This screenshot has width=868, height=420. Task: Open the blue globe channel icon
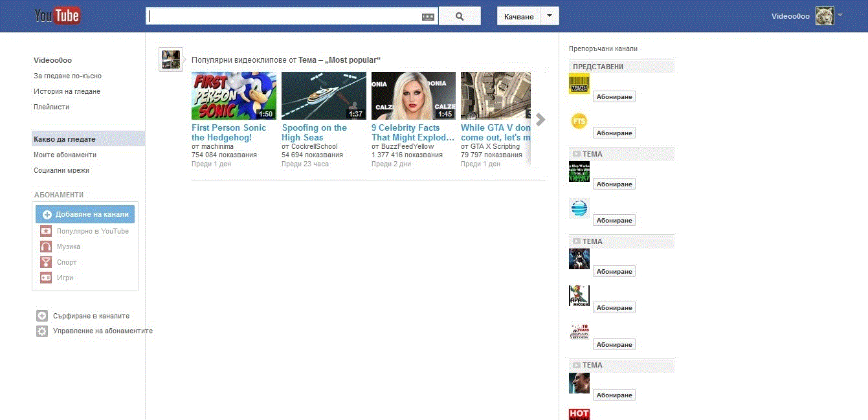(579, 208)
